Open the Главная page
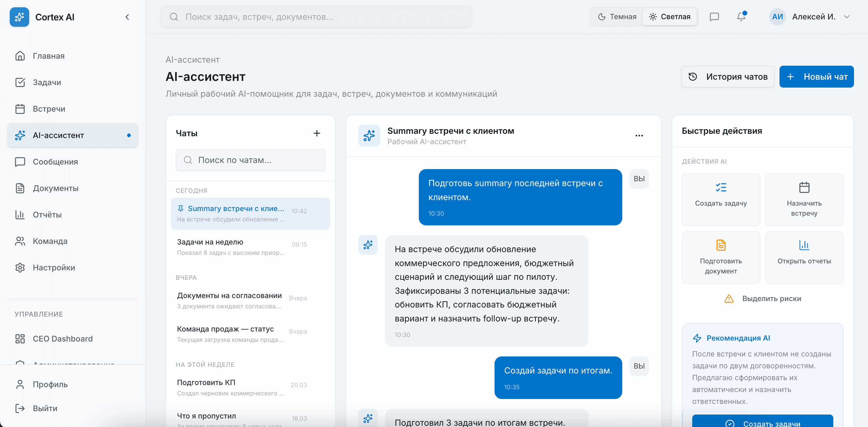Viewport: 868px width, 427px height. 72,56
